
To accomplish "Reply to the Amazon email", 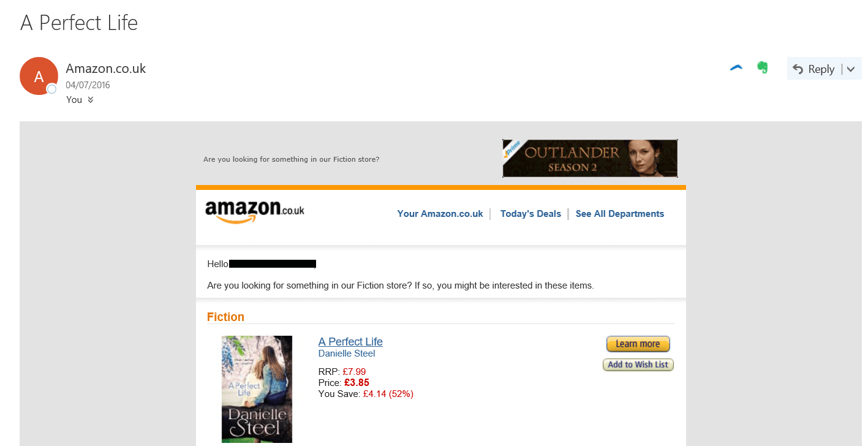I will click(814, 69).
